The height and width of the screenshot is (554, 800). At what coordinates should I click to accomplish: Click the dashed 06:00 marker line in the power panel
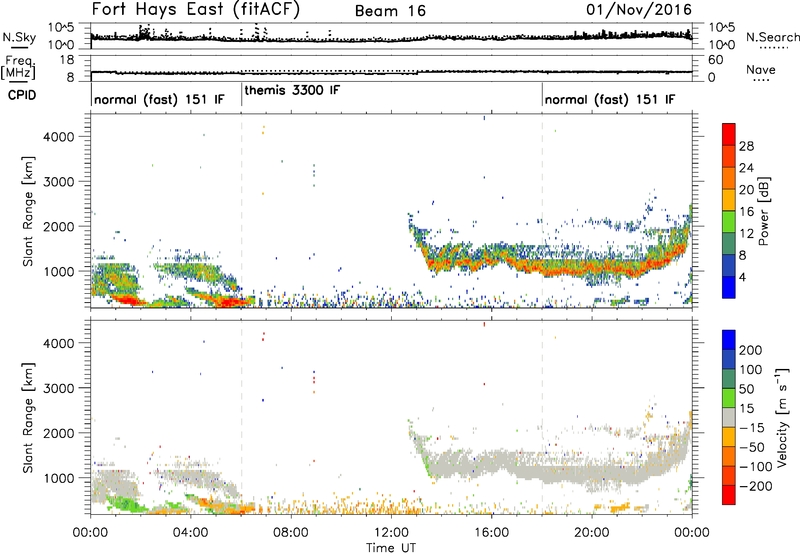click(x=241, y=210)
